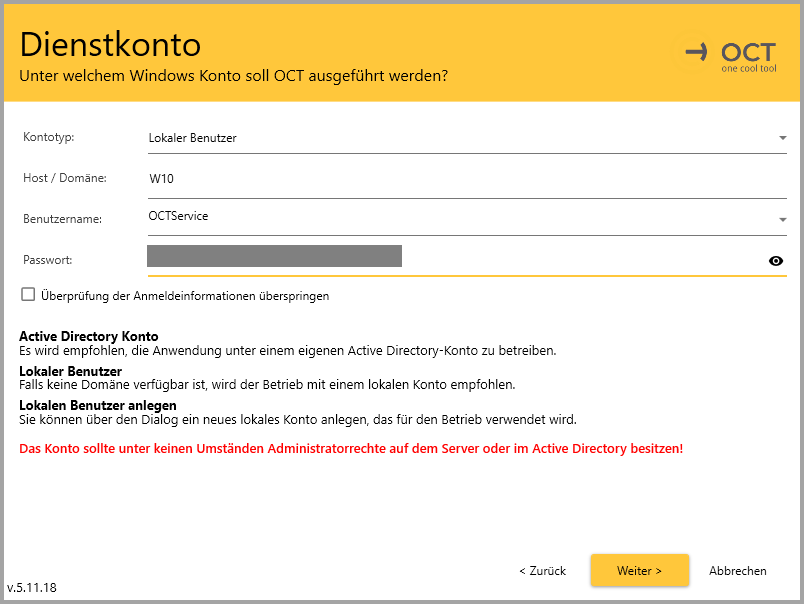Enable the Überprüfung der Anmeldeinformationen überspringen checkbox
The width and height of the screenshot is (804, 604).
(28, 295)
